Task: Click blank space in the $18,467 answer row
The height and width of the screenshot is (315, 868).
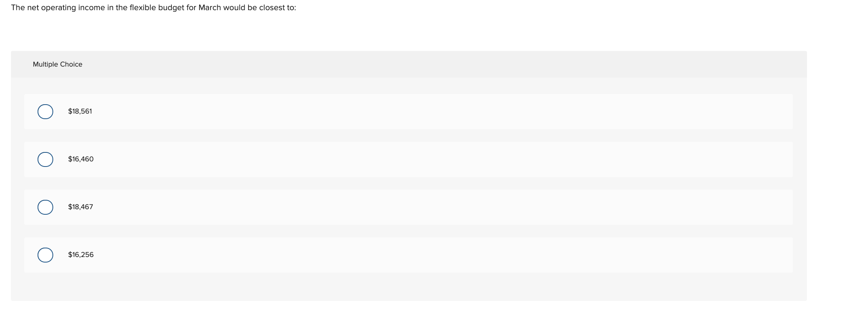Action: click(x=430, y=207)
